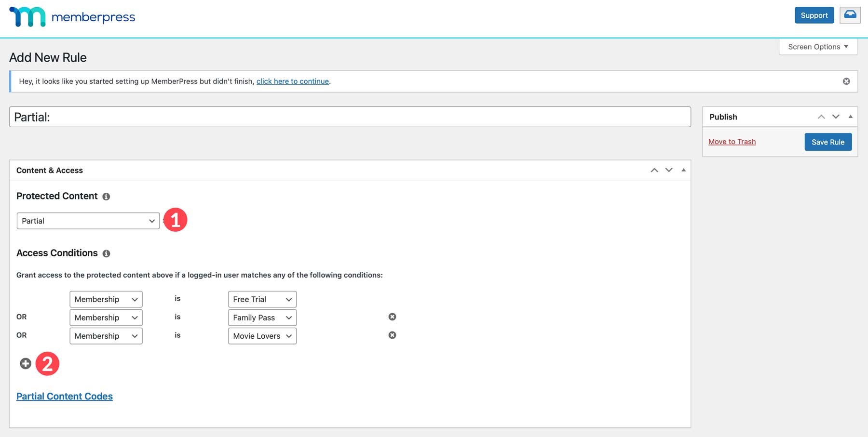The height and width of the screenshot is (437, 868).
Task: Open the Partial protected content dropdown
Action: tap(88, 221)
